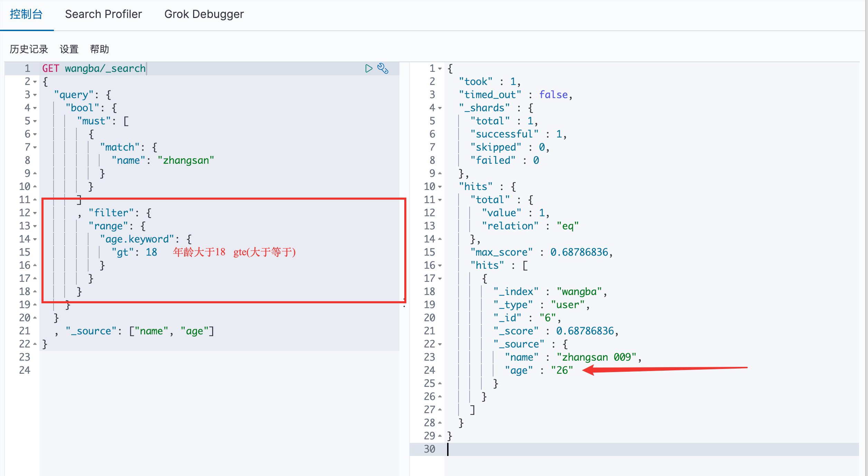Click the send request play icon

pos(368,68)
